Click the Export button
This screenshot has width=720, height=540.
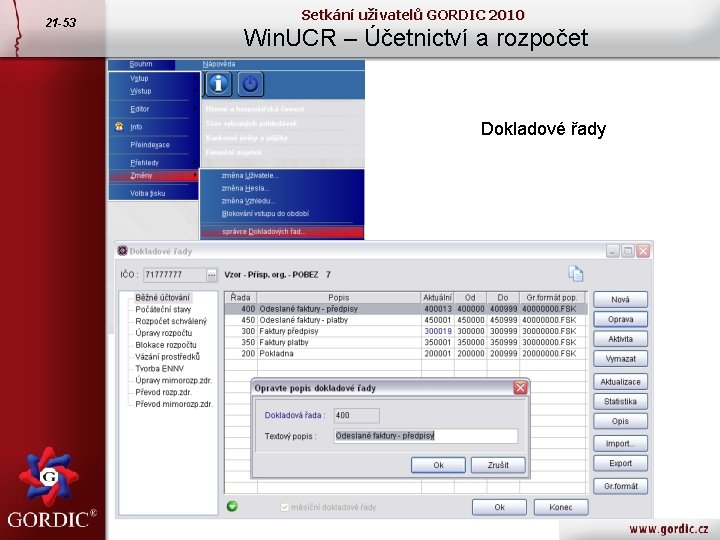(x=620, y=463)
